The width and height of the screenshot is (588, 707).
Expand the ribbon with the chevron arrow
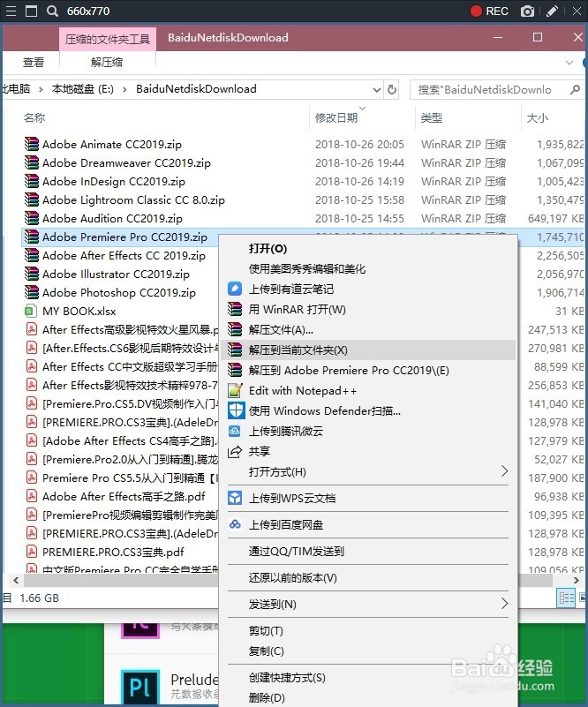click(569, 63)
